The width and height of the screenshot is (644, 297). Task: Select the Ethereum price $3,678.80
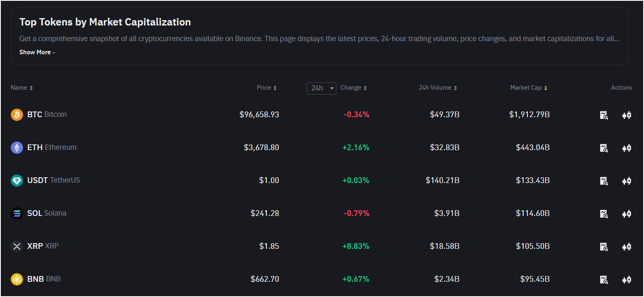pos(261,147)
